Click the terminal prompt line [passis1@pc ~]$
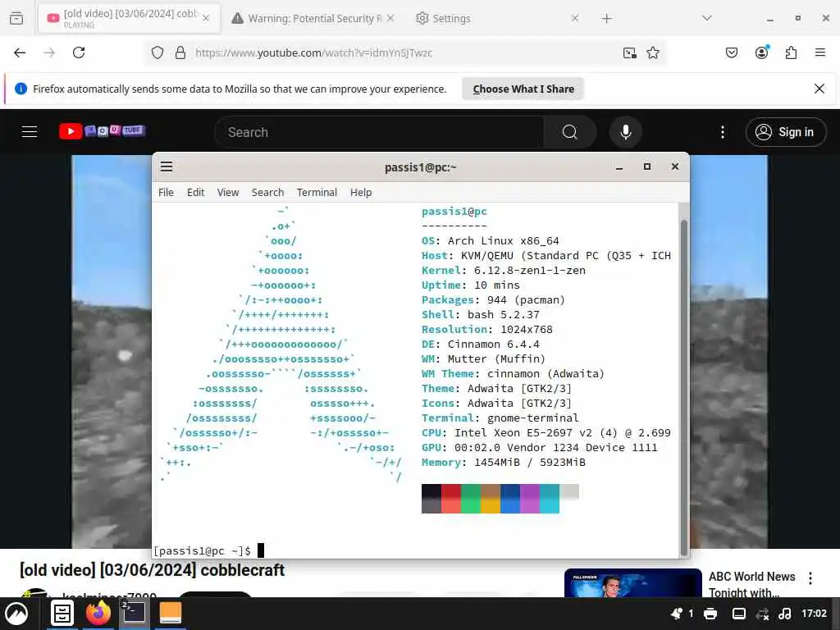Viewport: 840px width, 630px height. 203,550
